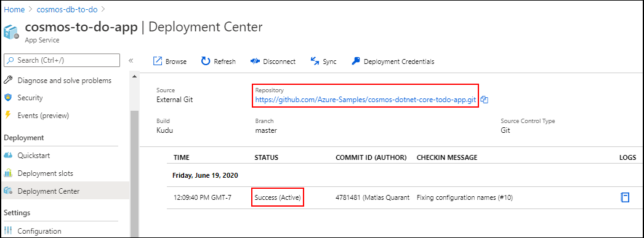Copy the repository URL with copy icon
Screen dimensions: 644x238
485,100
